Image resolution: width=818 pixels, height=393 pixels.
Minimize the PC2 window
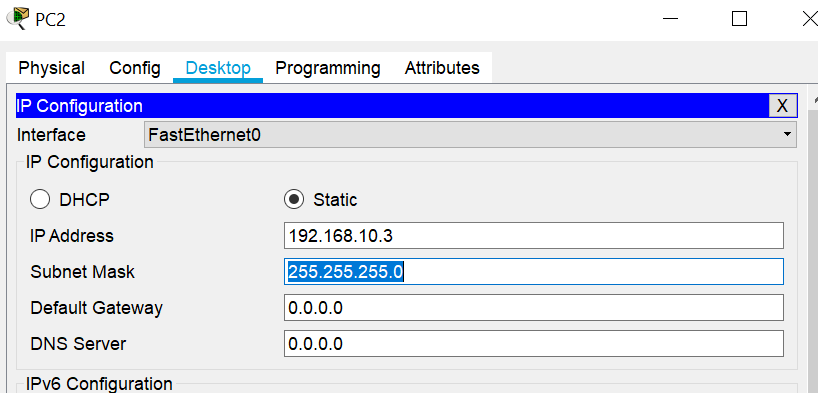coord(670,19)
